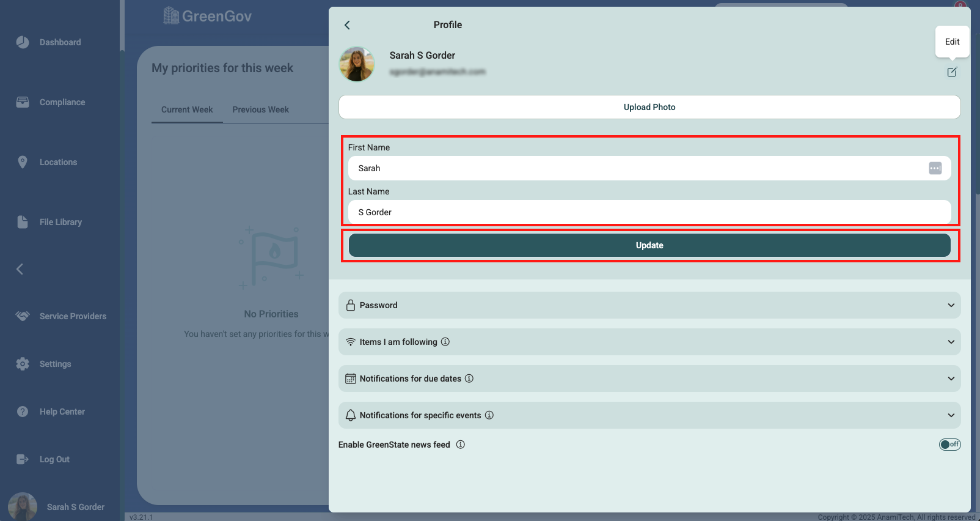Click the Last Name input field
This screenshot has width=980, height=521.
click(649, 212)
